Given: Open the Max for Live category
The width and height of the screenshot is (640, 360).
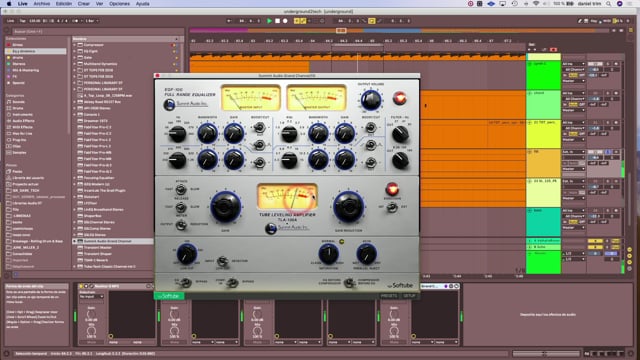Looking at the screenshot, I should [22, 133].
